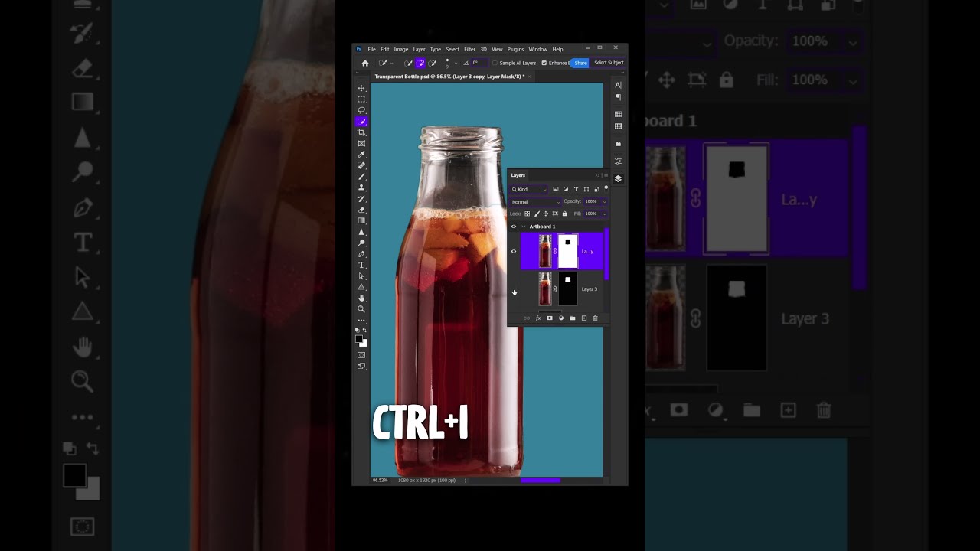The width and height of the screenshot is (980, 551).
Task: Choose Subtract from Selection mode
Action: 433,63
